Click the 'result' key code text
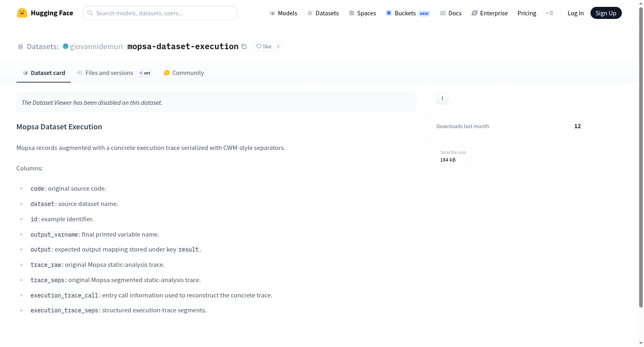The image size is (644, 347). (188, 249)
